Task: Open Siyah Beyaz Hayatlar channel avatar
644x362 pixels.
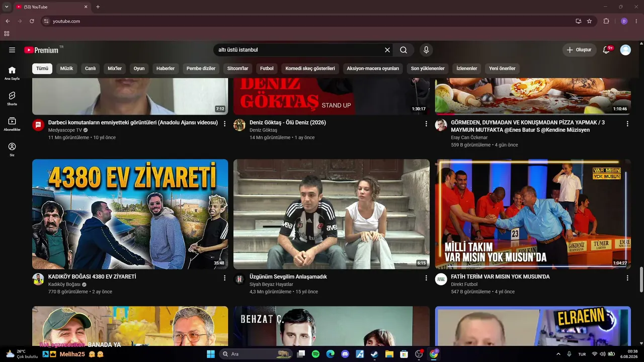Action: coord(239,279)
